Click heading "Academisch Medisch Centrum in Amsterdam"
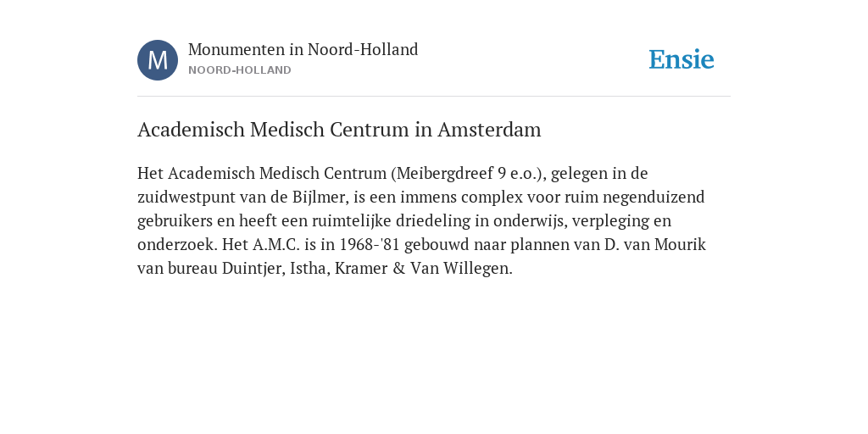Image resolution: width=868 pixels, height=434 pixels. click(x=339, y=130)
